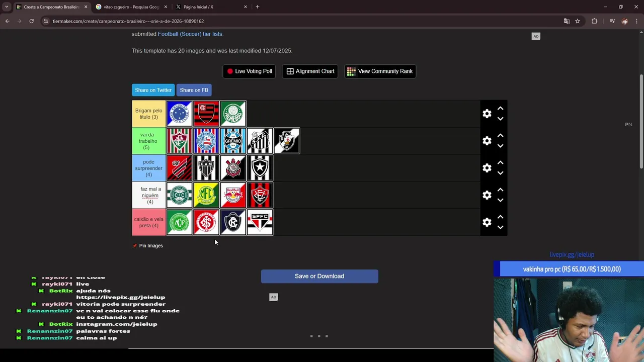Choose the yellow MFC Mirassol crest
This screenshot has height=362, width=644.
coord(206,195)
